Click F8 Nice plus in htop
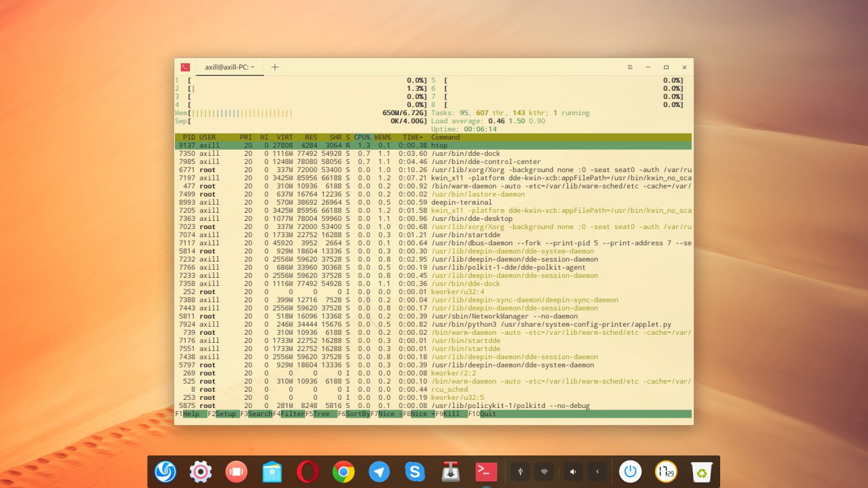This screenshot has height=488, width=868. (418, 413)
